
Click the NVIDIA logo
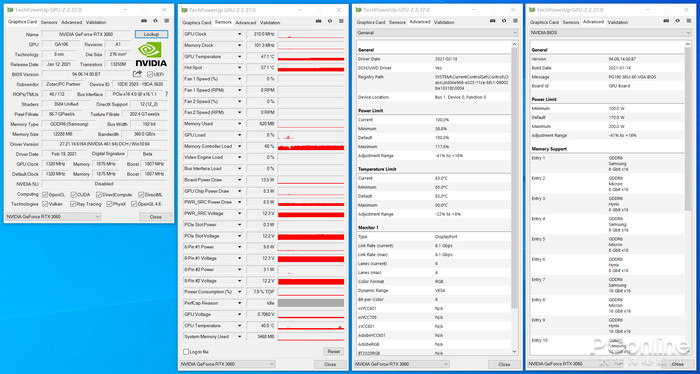[x=151, y=54]
